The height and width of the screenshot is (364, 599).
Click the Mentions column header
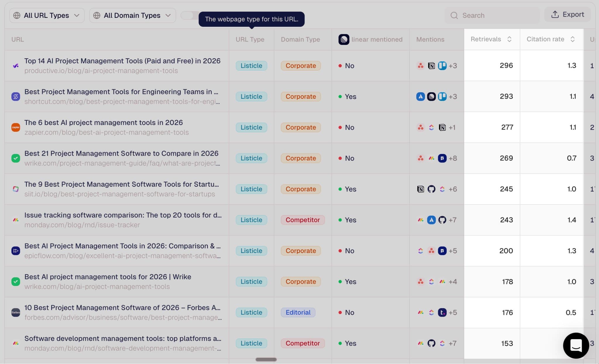click(430, 39)
